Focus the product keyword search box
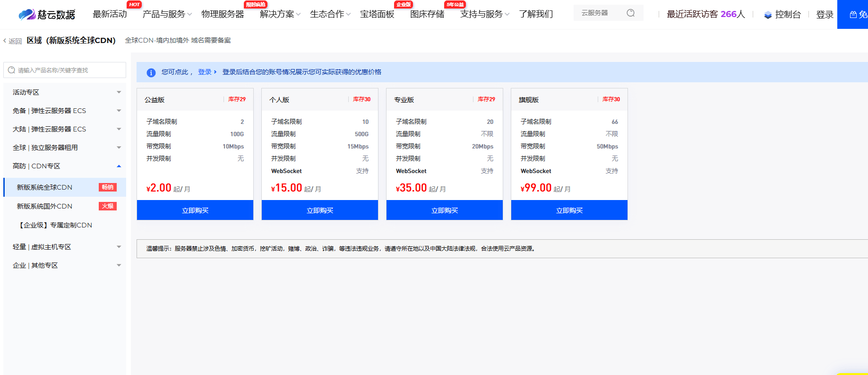The width and height of the screenshot is (868, 375). pyautogui.click(x=65, y=70)
